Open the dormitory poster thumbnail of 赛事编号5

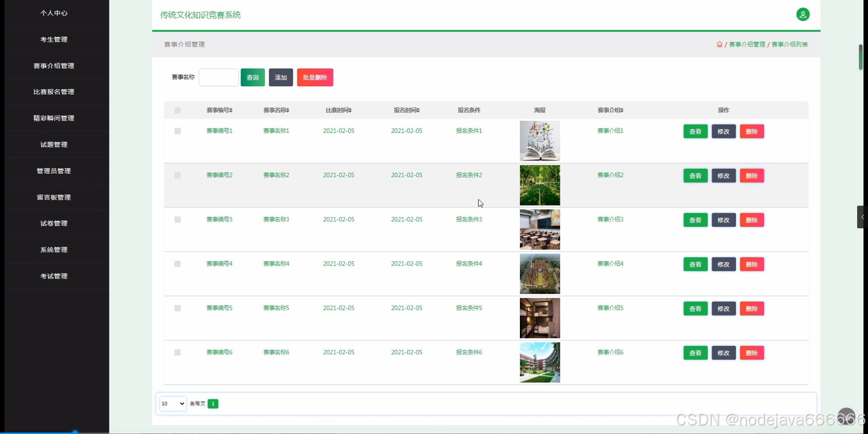coord(540,318)
